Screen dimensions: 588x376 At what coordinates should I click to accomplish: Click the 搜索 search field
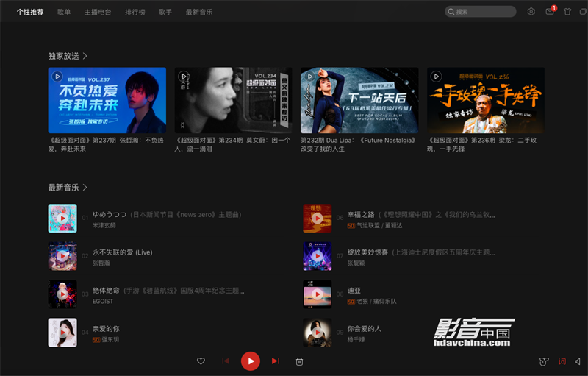[481, 12]
